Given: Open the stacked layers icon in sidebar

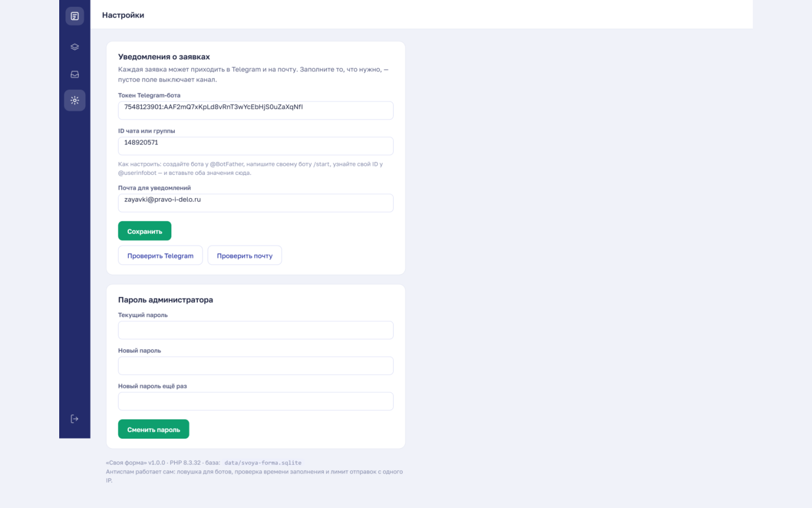Looking at the screenshot, I should click(74, 47).
